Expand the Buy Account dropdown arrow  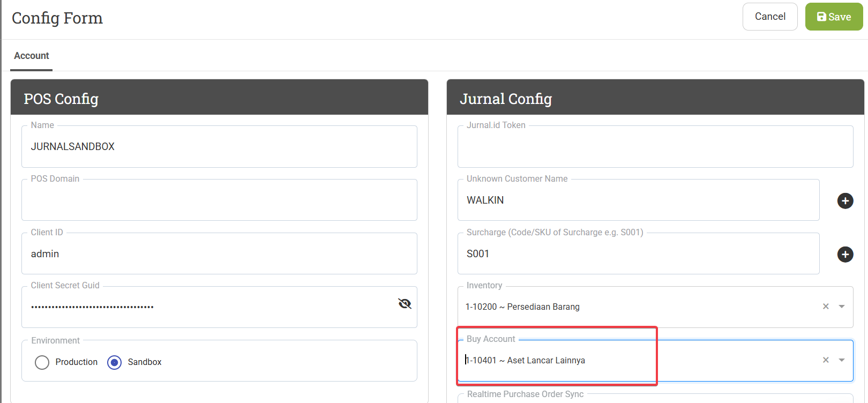coord(842,360)
